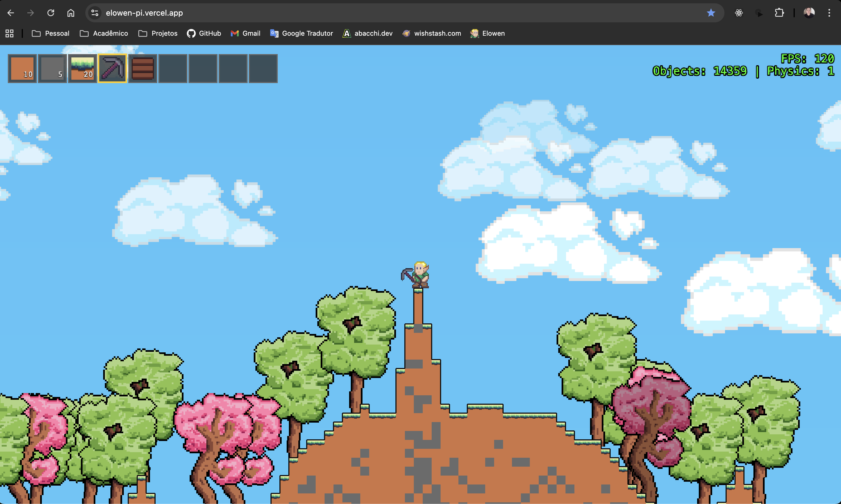Click the elf character holding pickaxe

tap(420, 275)
